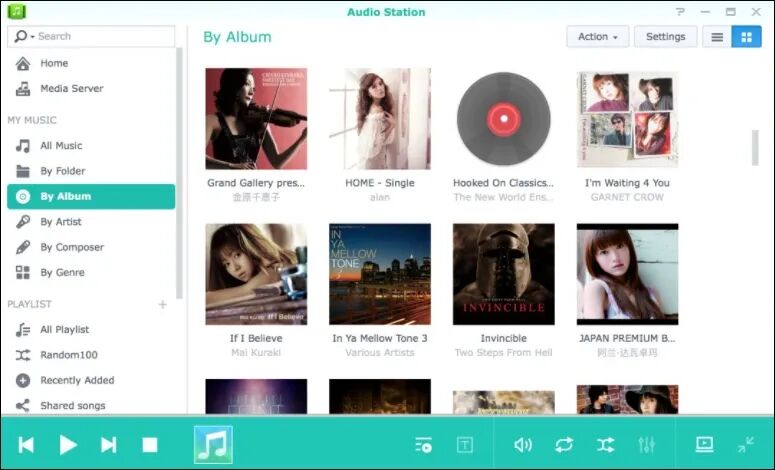Image resolution: width=775 pixels, height=470 pixels.
Task: Show lyrics with the T icon
Action: [465, 445]
